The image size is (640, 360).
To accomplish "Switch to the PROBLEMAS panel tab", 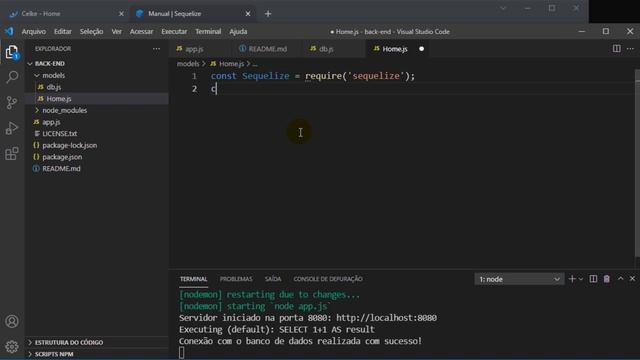I will [x=236, y=279].
